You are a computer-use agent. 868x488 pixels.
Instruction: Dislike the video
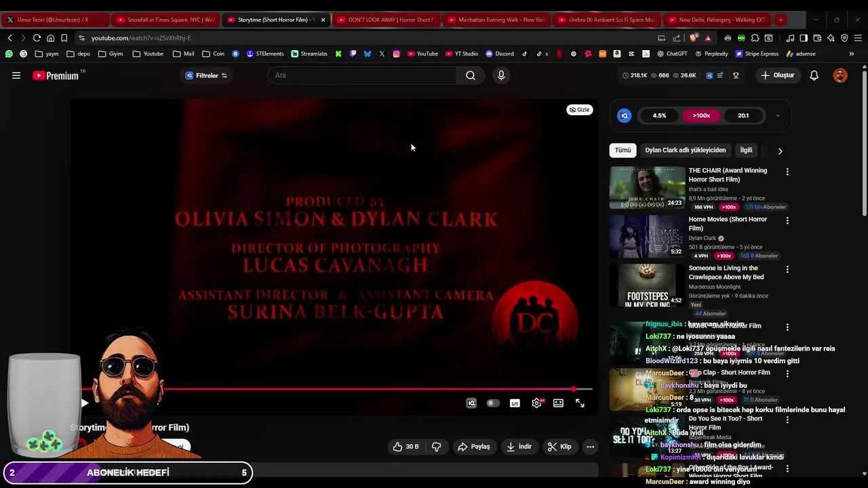[x=437, y=447]
